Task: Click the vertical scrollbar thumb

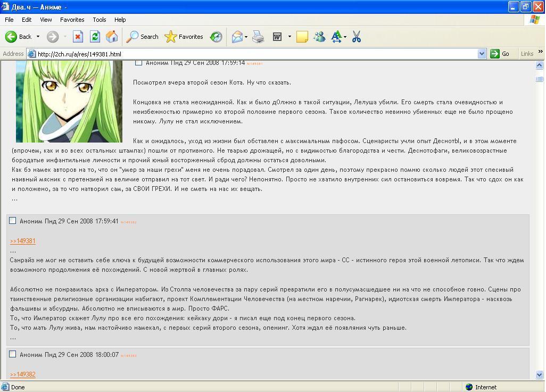Action: [x=540, y=79]
